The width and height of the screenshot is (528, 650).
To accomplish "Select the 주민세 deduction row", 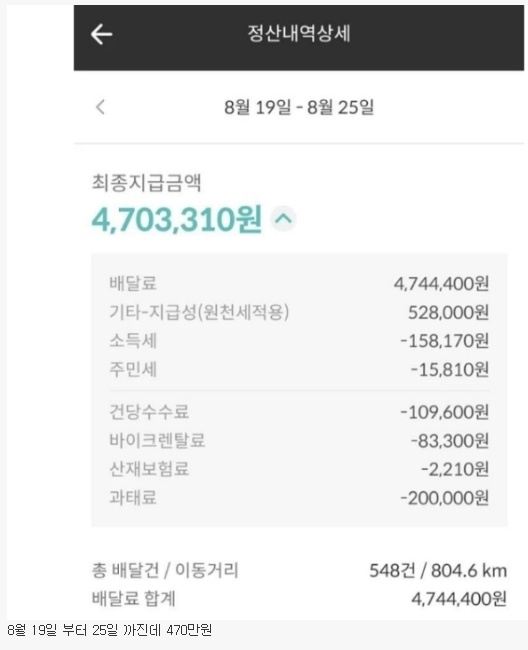I will point(299,369).
